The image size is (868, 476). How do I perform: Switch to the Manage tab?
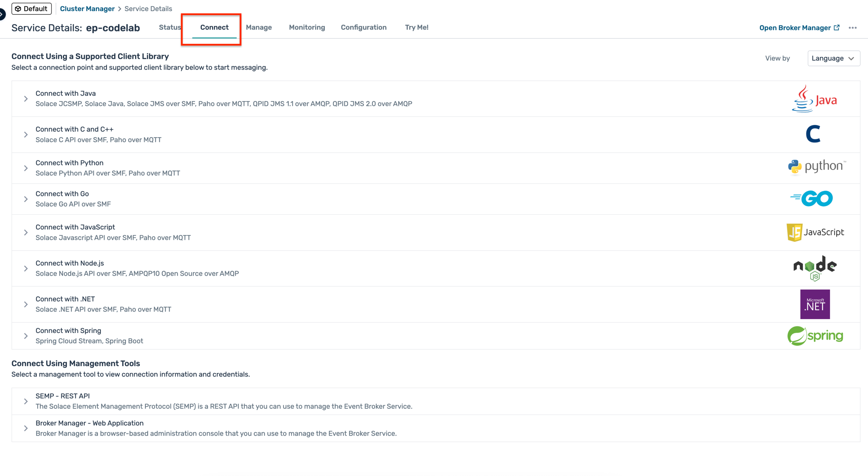(x=258, y=27)
